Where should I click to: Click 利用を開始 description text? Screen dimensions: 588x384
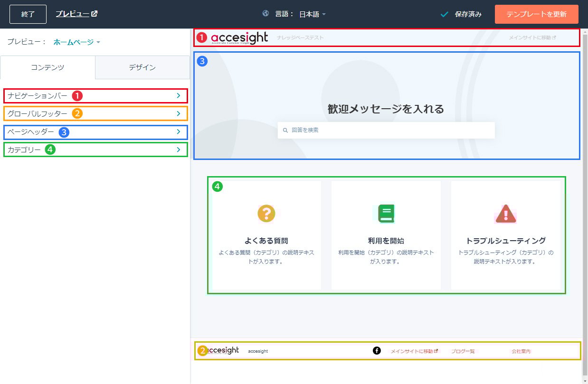(x=386, y=257)
